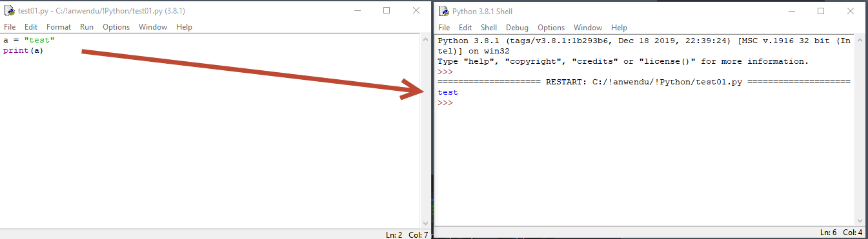Open the Run menu in the editor window
The width and height of the screenshot is (868, 239).
[x=86, y=27]
